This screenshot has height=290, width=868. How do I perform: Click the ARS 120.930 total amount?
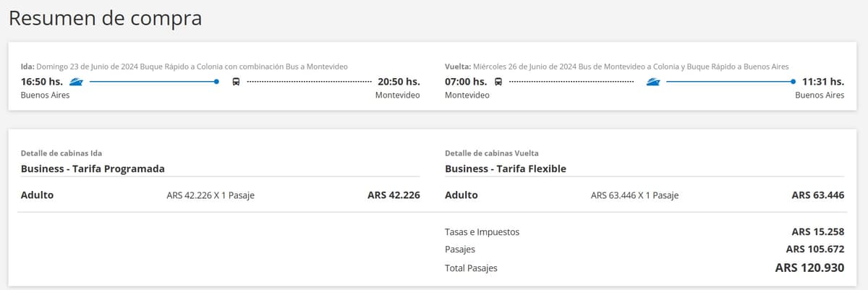click(809, 268)
